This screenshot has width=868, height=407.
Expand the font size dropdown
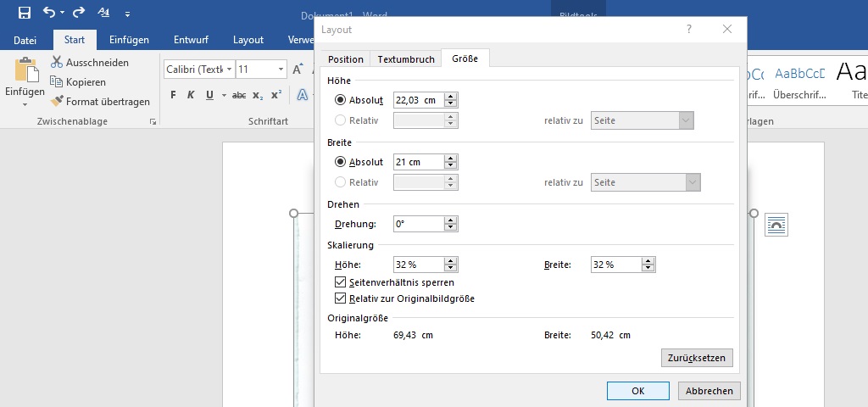click(281, 70)
